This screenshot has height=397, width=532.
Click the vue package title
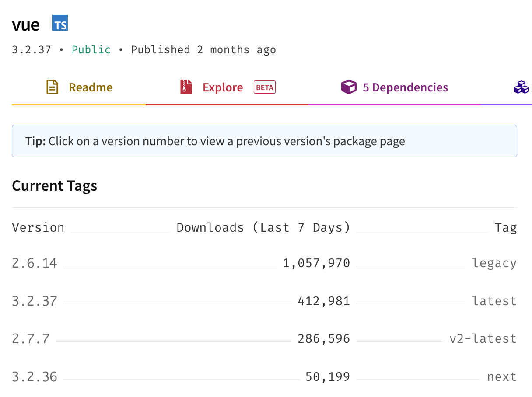[x=26, y=25]
